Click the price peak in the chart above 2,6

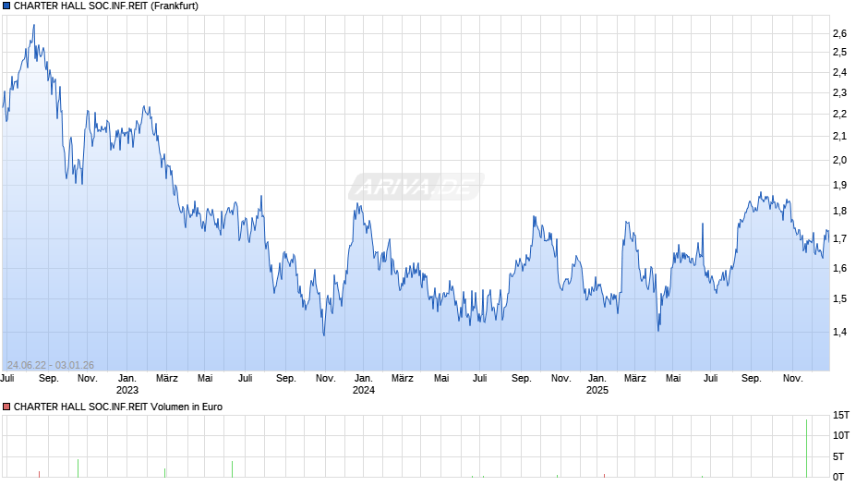click(34, 26)
